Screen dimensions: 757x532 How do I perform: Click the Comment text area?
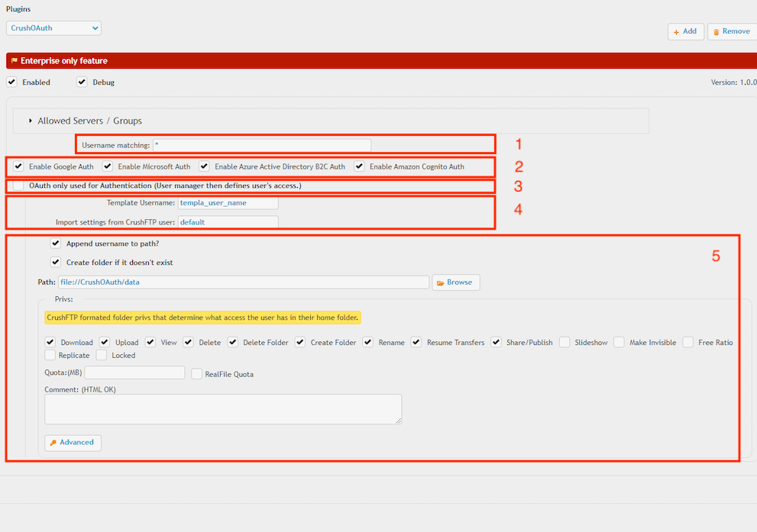click(x=223, y=409)
